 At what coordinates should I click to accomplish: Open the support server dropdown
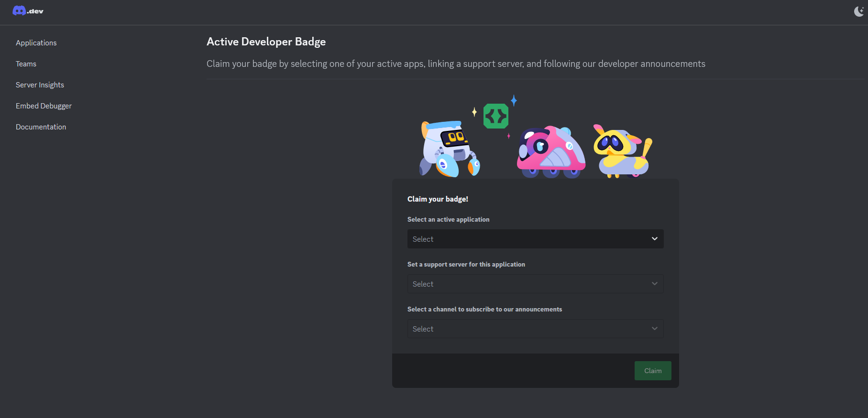click(x=535, y=284)
